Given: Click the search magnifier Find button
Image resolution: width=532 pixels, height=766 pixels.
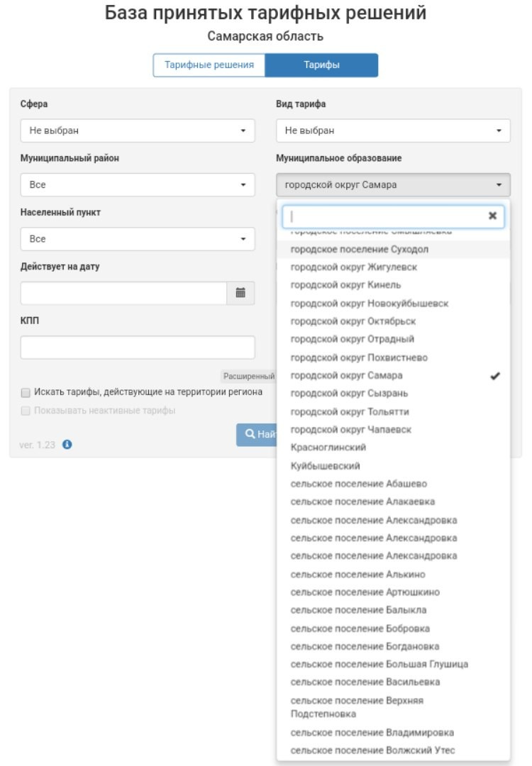Looking at the screenshot, I should 257,434.
